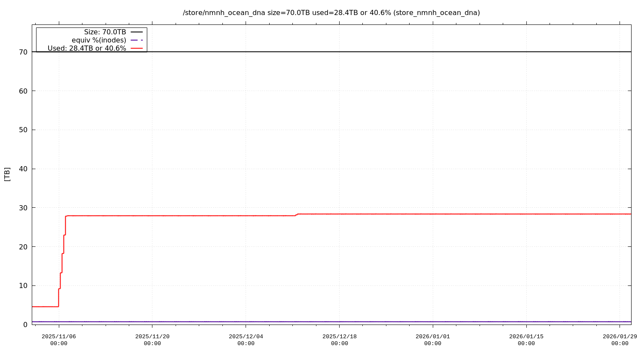Click the chart title text at top
Viewport: 644px width, 352px height.
(331, 13)
